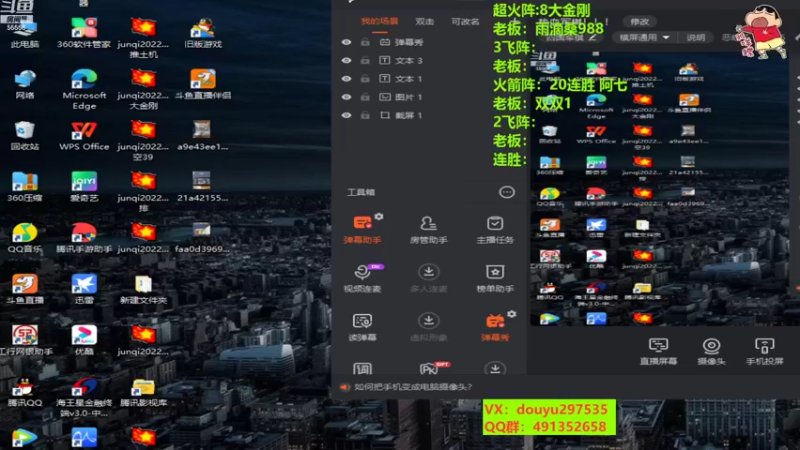Click pencil icon to rename room title

592,37
